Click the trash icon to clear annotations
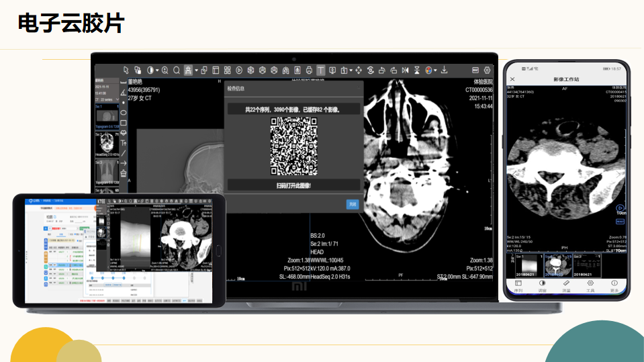 [x=124, y=173]
